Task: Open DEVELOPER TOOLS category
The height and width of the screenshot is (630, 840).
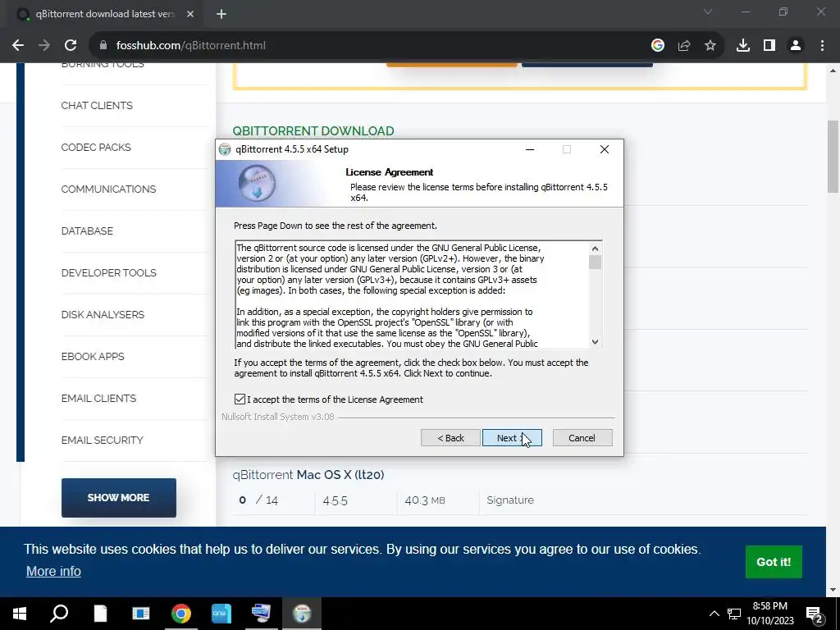Action: click(x=109, y=272)
